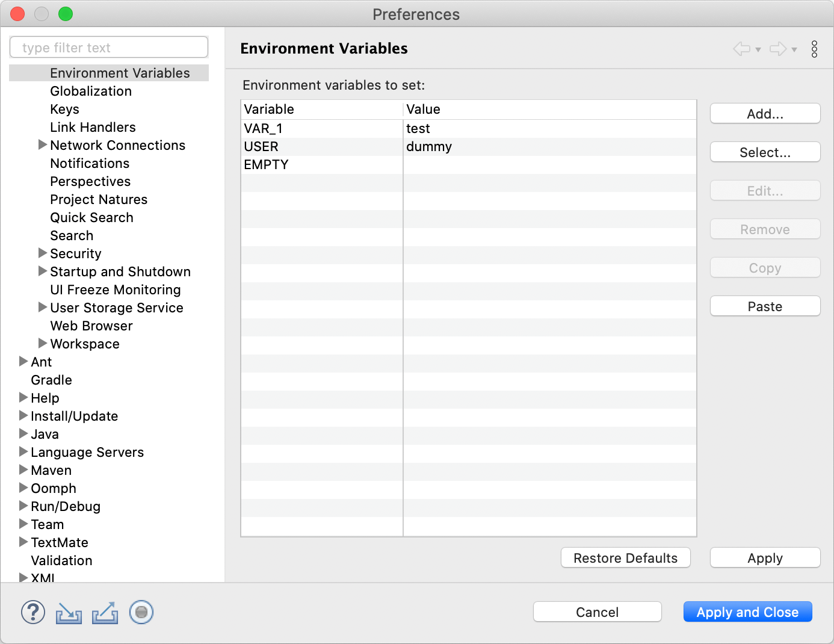
Task: Click the type filter text field
Action: (x=109, y=47)
